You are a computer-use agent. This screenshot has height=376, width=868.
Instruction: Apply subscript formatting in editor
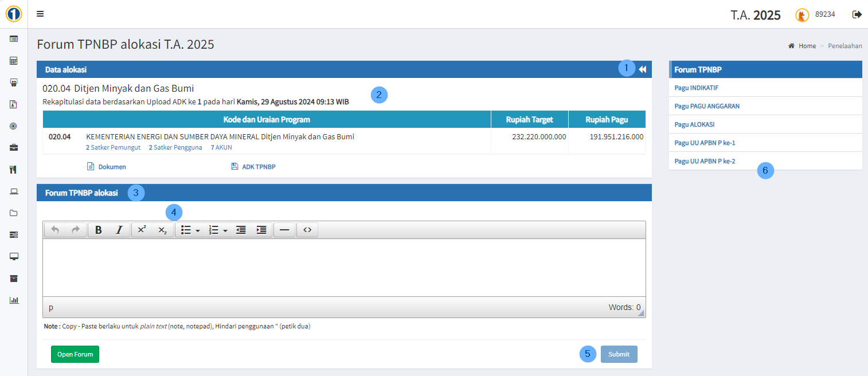pos(163,230)
